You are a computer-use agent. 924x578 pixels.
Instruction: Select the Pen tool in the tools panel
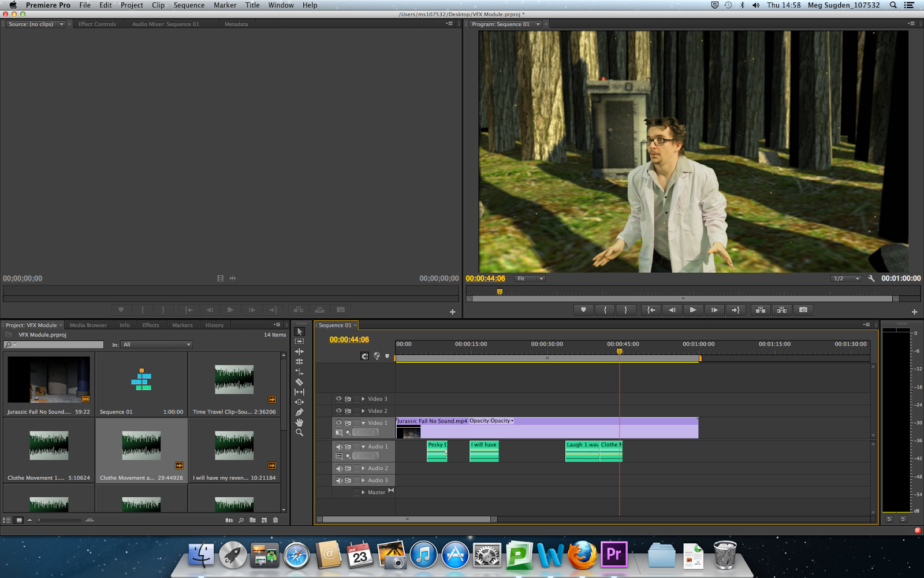click(x=299, y=412)
